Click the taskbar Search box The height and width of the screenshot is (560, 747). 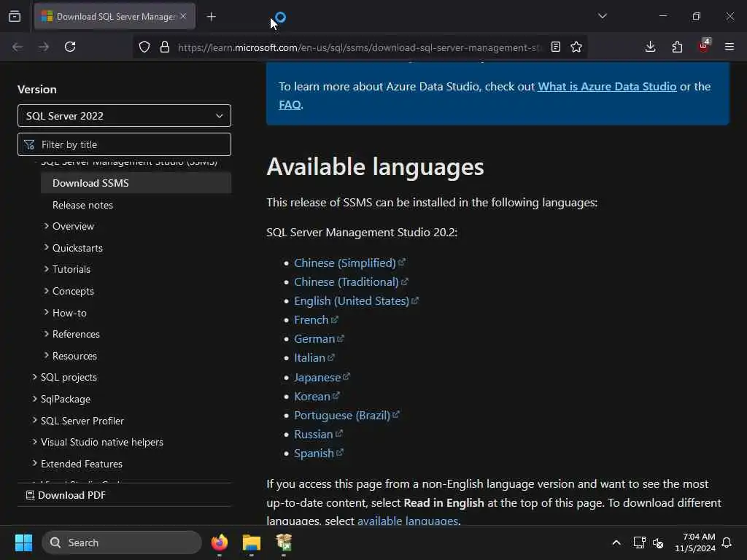point(122,542)
